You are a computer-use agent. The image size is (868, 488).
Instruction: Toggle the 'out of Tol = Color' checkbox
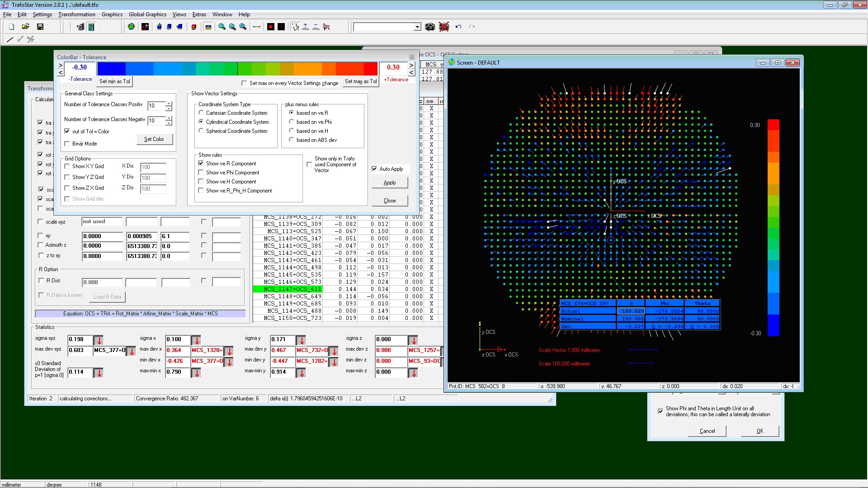[x=67, y=131]
